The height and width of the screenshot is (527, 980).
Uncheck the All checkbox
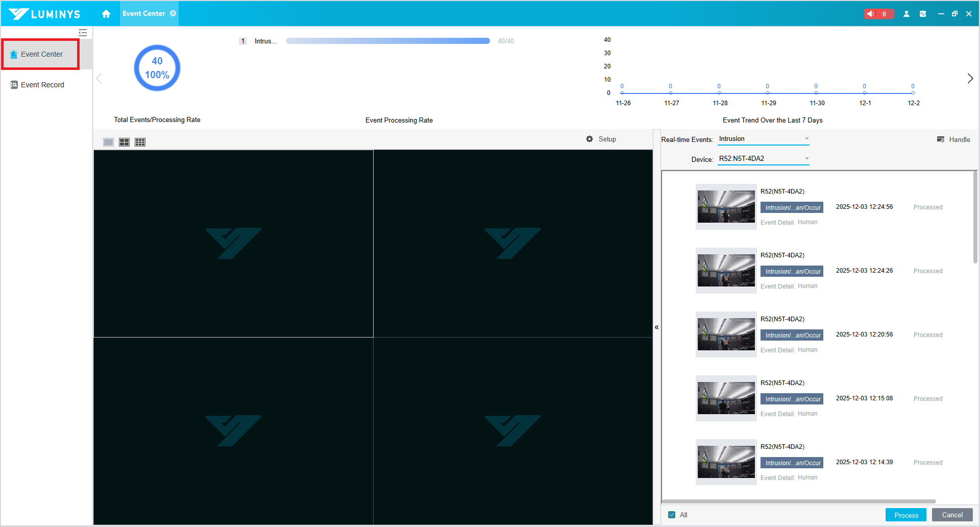(x=672, y=515)
